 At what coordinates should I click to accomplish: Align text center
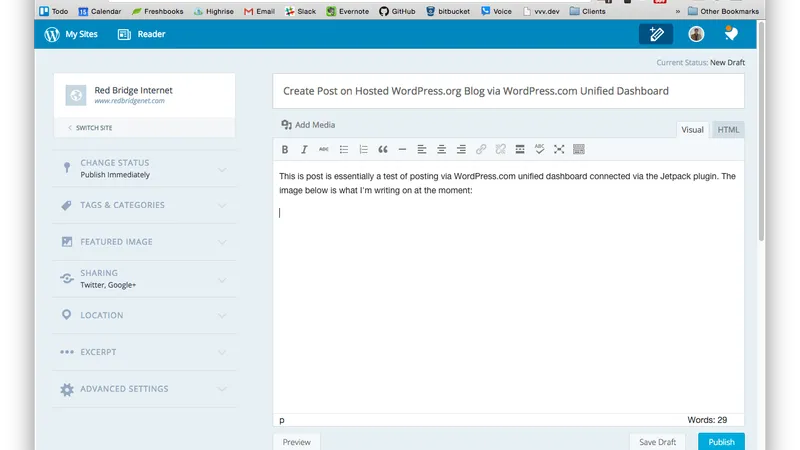441,149
